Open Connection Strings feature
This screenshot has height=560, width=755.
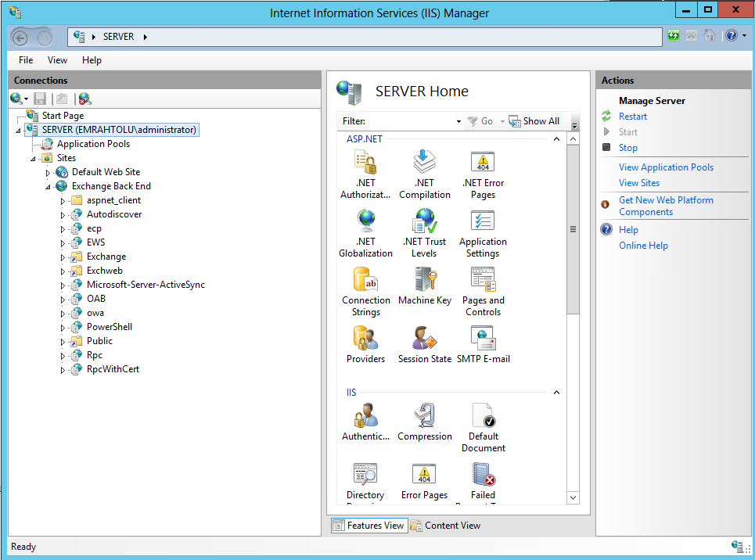tap(365, 292)
